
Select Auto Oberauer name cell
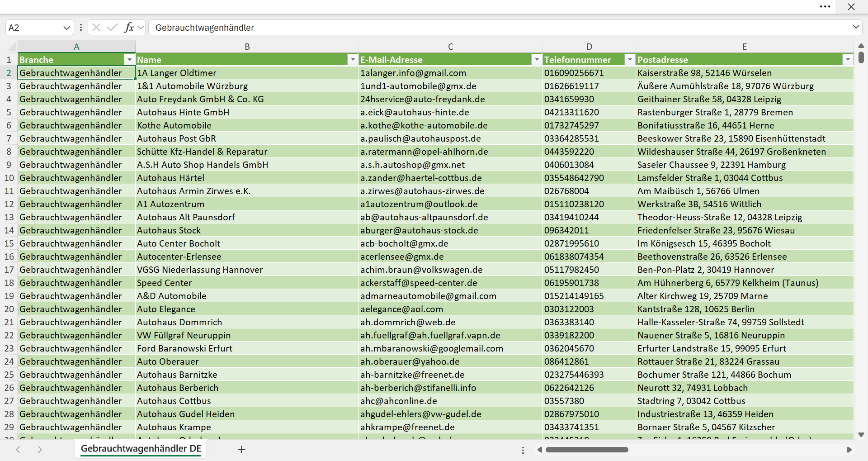(247, 361)
